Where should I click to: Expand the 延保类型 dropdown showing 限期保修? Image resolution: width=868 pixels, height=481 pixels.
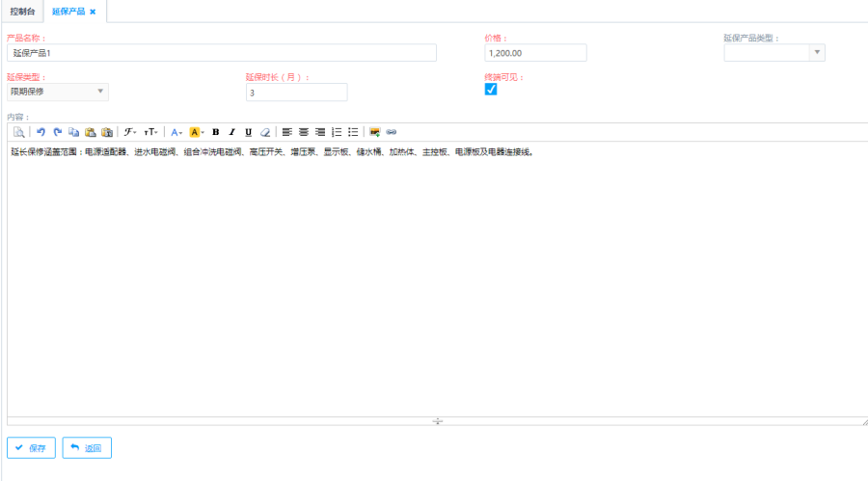click(58, 92)
